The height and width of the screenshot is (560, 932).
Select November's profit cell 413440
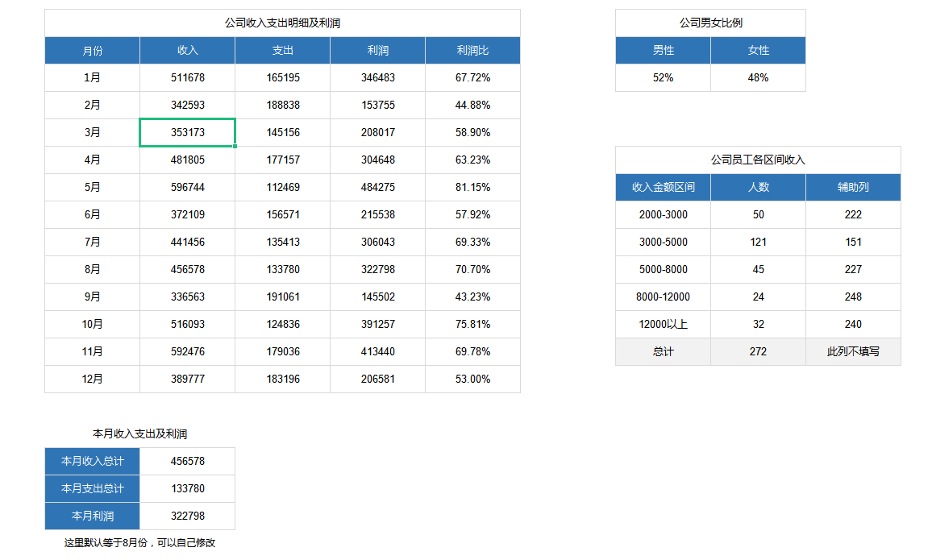[377, 351]
